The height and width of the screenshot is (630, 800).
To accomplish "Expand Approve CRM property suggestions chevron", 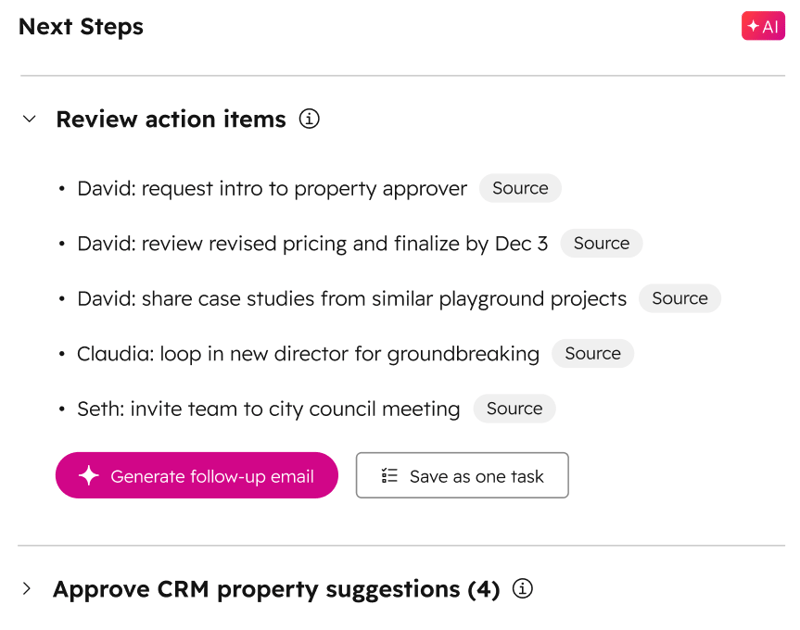I will click(28, 589).
